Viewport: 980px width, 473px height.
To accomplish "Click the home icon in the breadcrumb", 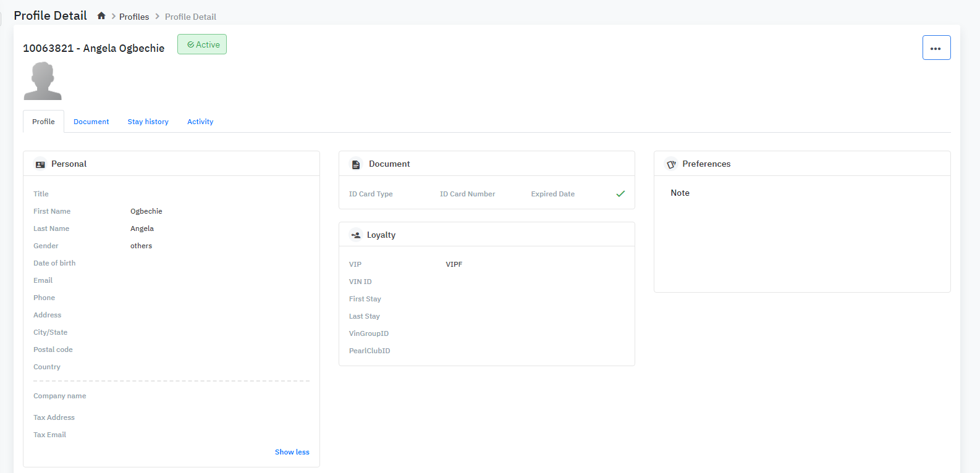I will coord(101,16).
